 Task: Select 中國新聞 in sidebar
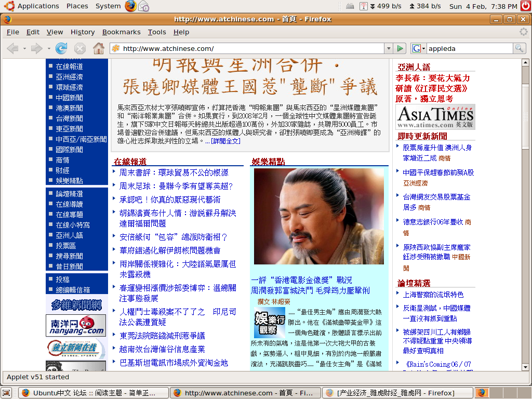tap(69, 98)
